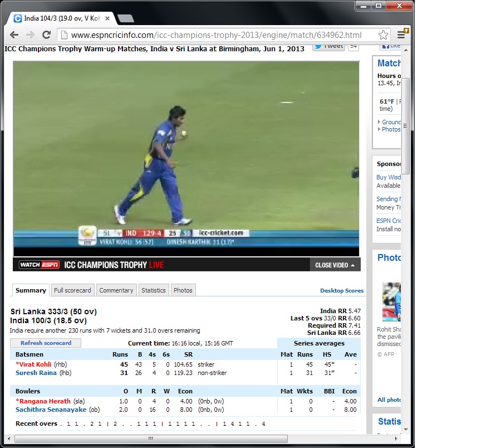Image resolution: width=481 pixels, height=448 pixels.
Task: Click the browser forward arrow
Action: click(x=30, y=35)
